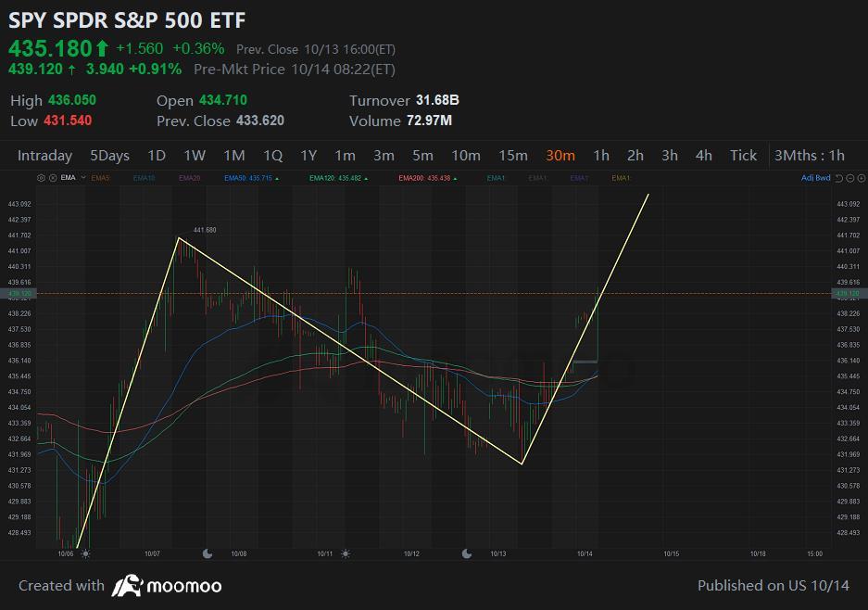Remove the EMA indicator with the X icon
This screenshot has height=610, width=868.
point(53,178)
